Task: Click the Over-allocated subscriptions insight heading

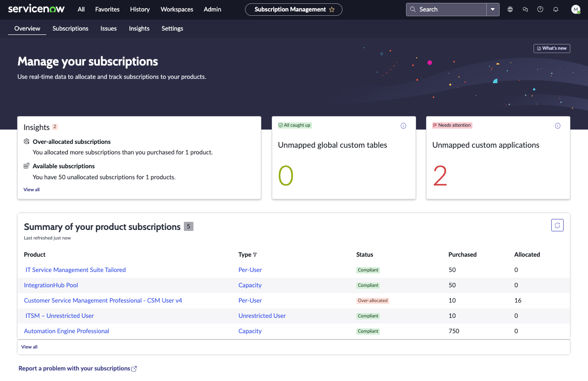Action: click(72, 142)
